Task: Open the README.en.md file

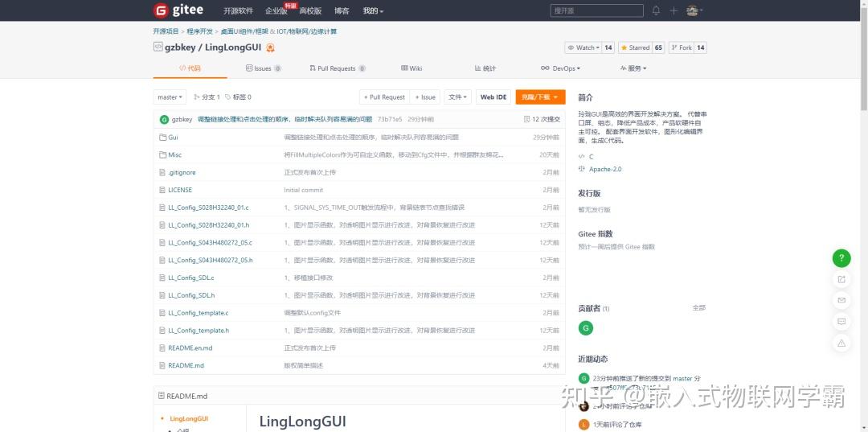Action: tap(190, 348)
